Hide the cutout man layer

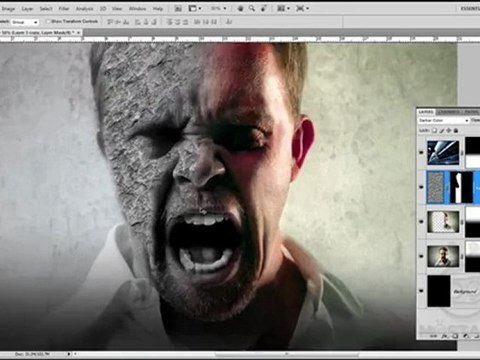pos(421,222)
